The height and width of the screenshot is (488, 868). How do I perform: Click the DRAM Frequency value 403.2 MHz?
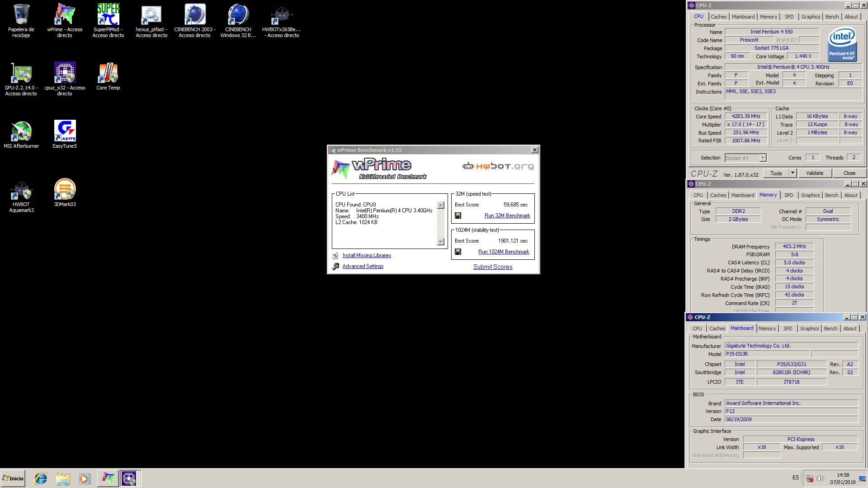(794, 246)
